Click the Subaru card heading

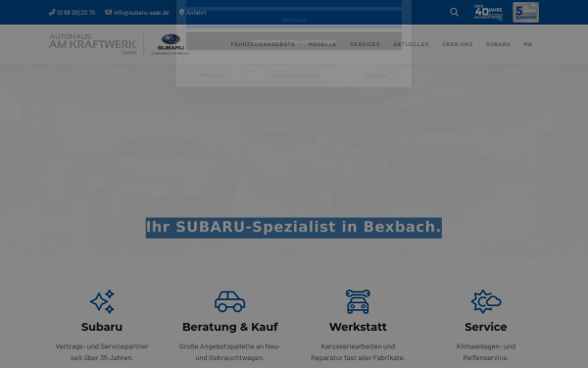coord(102,327)
